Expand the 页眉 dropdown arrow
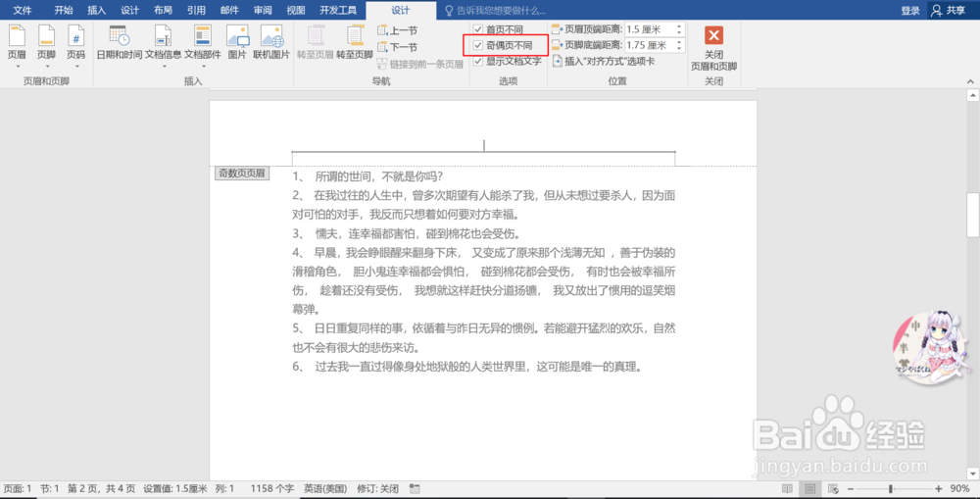This screenshot has width=980, height=499. [17, 67]
